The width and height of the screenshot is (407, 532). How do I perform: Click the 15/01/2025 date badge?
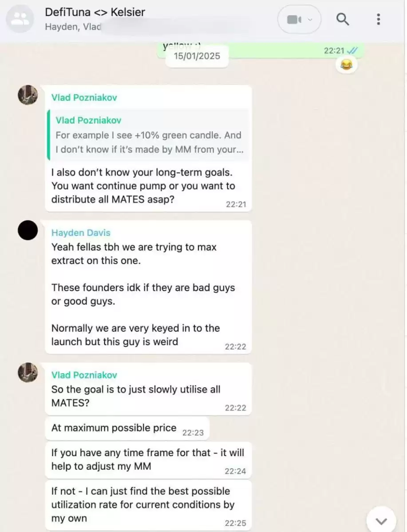[x=197, y=56]
